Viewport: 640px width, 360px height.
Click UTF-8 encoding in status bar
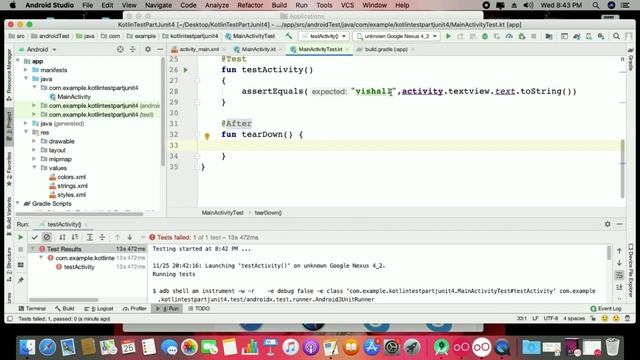coord(551,318)
